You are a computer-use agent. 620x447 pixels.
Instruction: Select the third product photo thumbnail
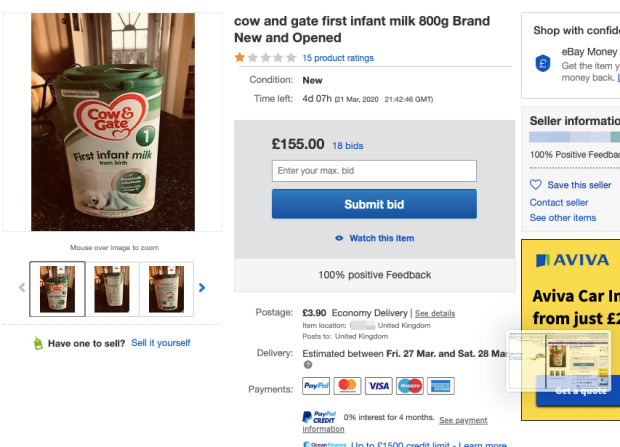(x=166, y=287)
